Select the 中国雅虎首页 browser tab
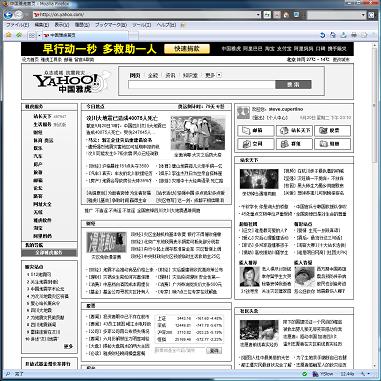 coord(85,35)
